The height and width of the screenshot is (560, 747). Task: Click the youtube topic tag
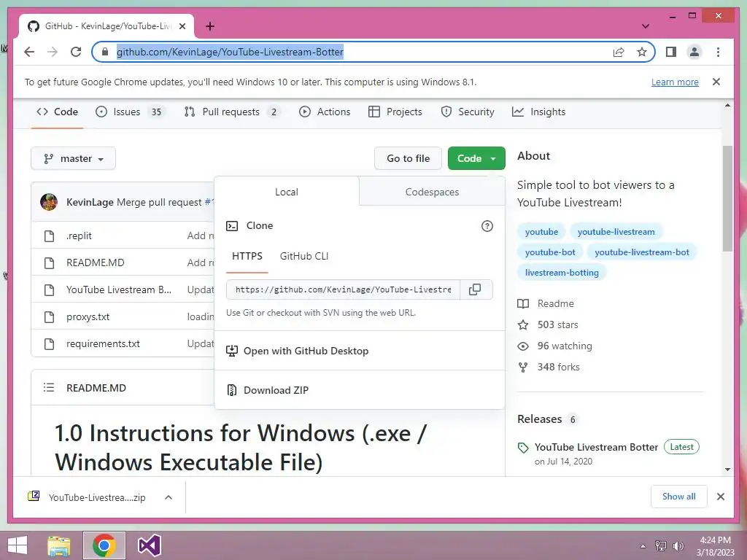pos(541,232)
